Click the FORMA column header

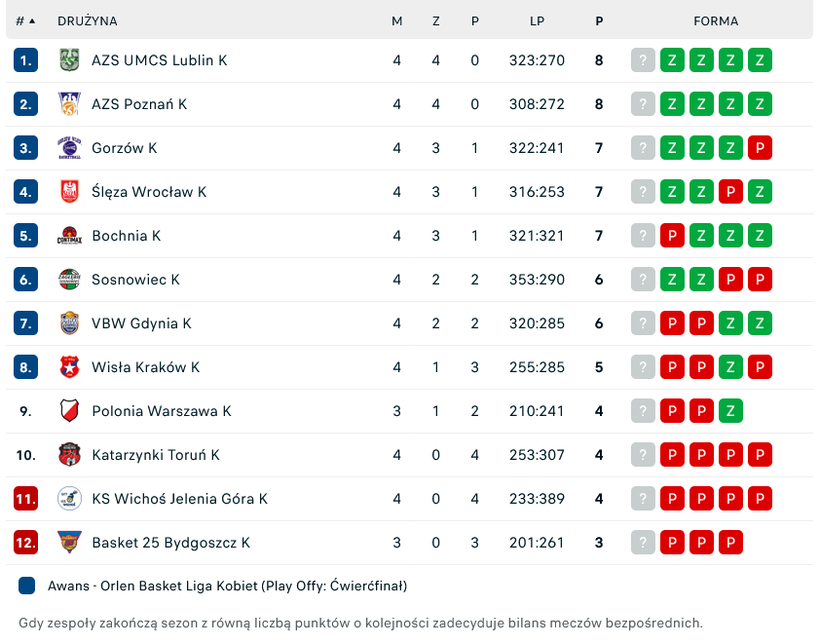coord(716,20)
